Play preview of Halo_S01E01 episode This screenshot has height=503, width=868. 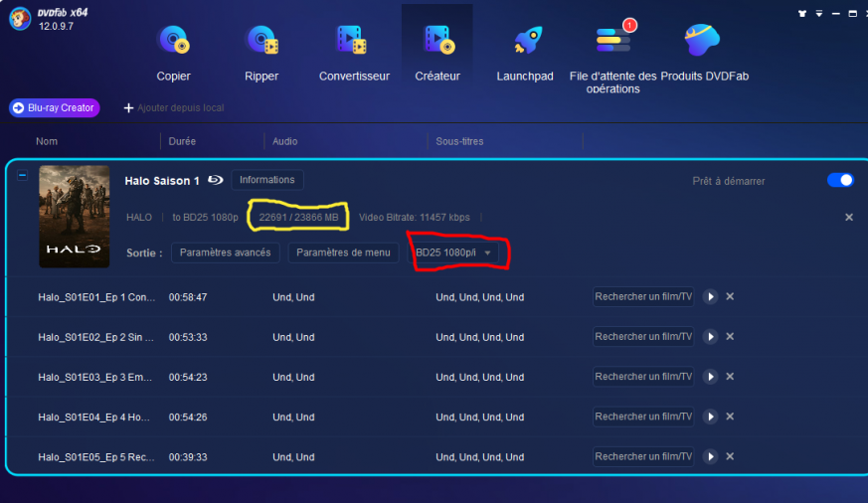tap(710, 296)
